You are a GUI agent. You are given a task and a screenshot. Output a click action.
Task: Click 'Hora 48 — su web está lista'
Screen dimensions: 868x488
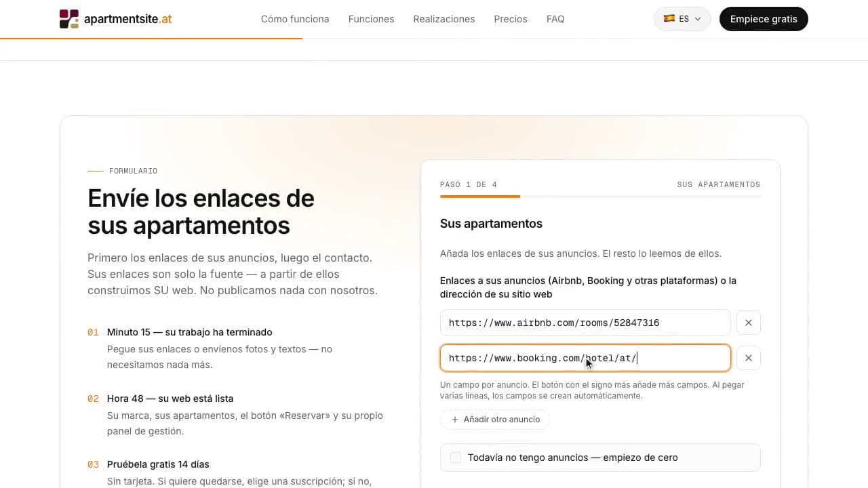(170, 399)
